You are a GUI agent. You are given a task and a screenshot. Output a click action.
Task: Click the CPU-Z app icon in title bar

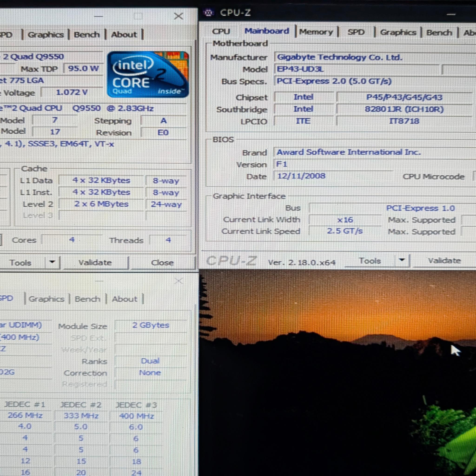point(209,12)
